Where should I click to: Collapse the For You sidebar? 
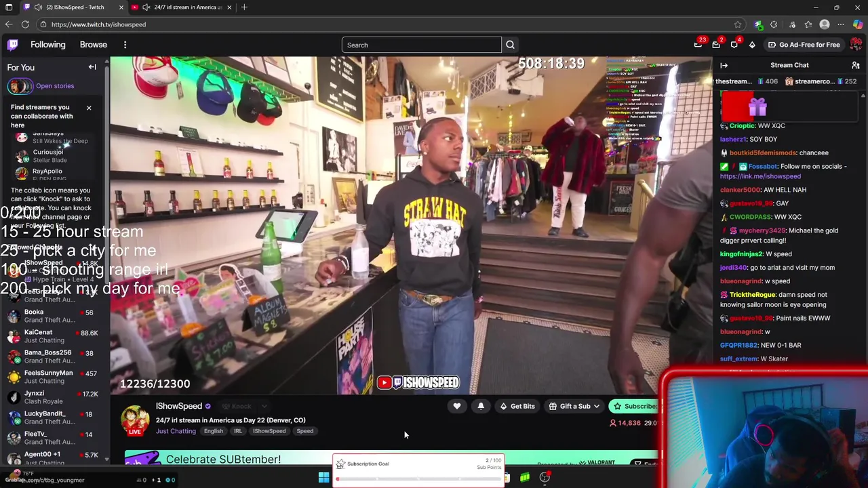92,67
